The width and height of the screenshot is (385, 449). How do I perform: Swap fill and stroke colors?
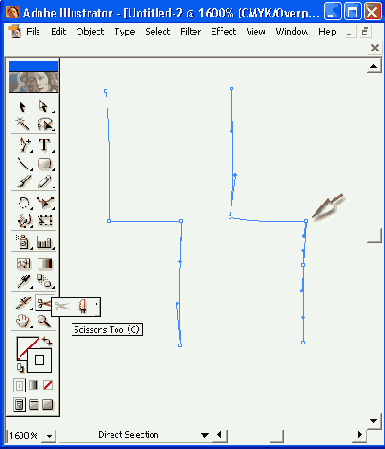pyautogui.click(x=47, y=341)
